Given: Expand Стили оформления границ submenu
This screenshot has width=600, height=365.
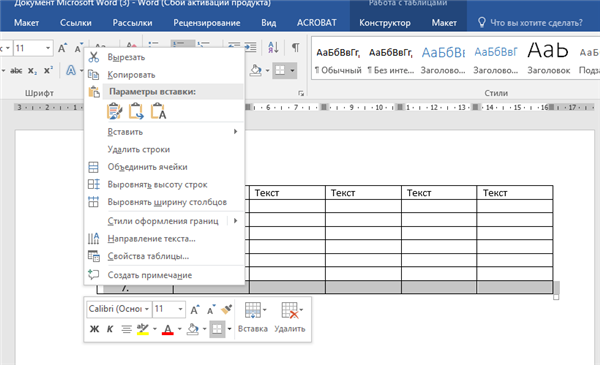Looking at the screenshot, I should pyautogui.click(x=165, y=221).
